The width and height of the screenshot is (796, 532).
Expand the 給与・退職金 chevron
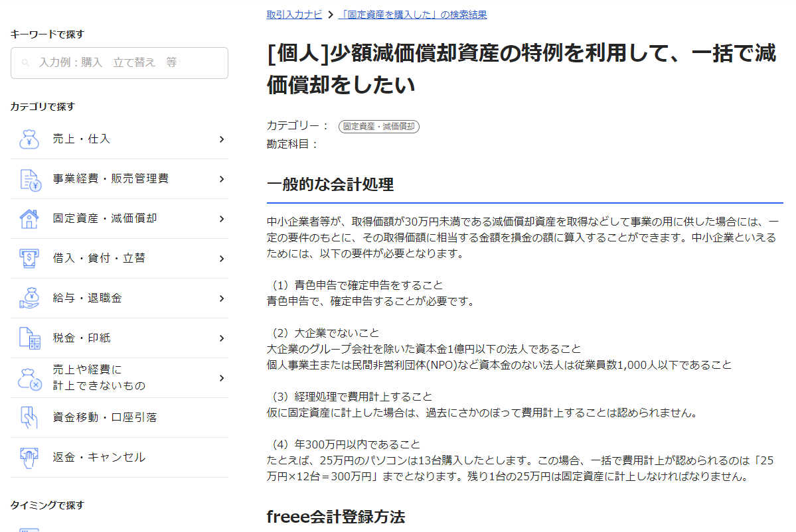pos(222,299)
